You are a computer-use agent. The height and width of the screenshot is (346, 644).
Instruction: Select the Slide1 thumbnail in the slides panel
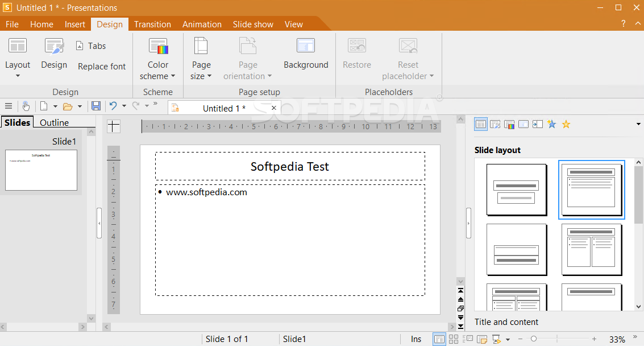[x=41, y=170]
